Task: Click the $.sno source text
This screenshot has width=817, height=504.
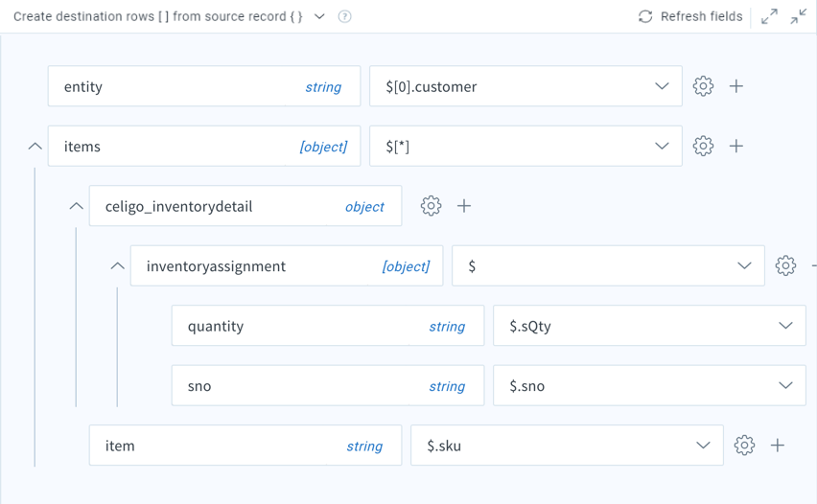Action: (526, 386)
